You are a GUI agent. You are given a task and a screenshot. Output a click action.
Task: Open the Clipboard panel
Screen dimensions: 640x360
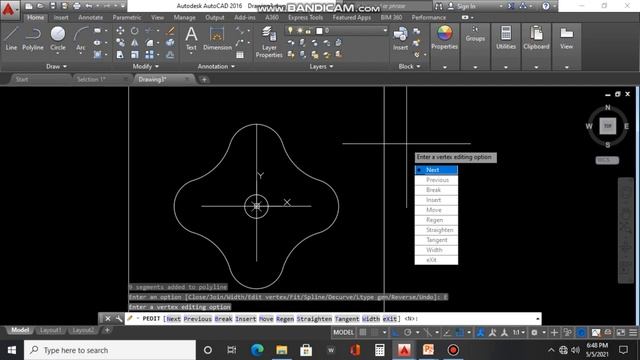point(536,38)
